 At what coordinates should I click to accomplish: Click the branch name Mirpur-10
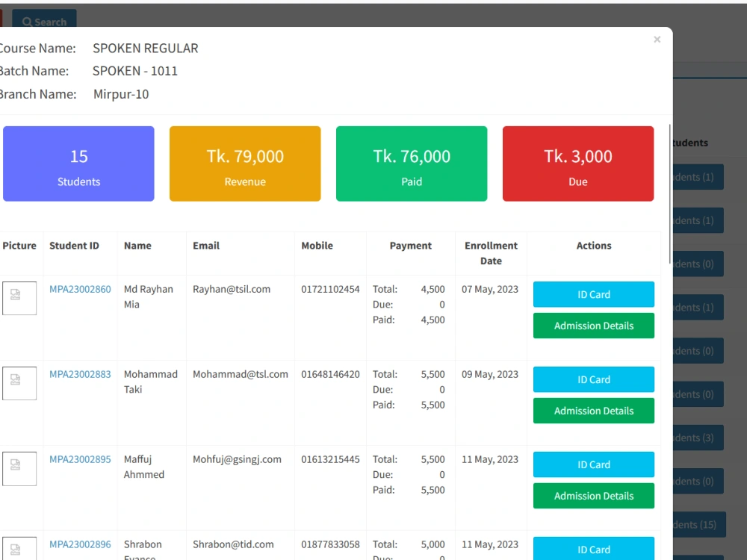[121, 94]
